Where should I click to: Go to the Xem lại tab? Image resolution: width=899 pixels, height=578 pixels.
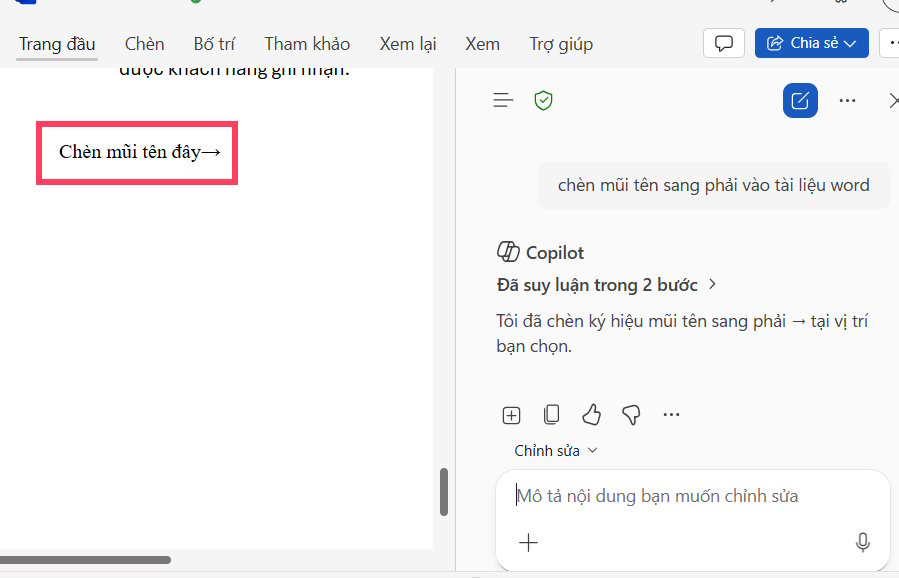(408, 44)
